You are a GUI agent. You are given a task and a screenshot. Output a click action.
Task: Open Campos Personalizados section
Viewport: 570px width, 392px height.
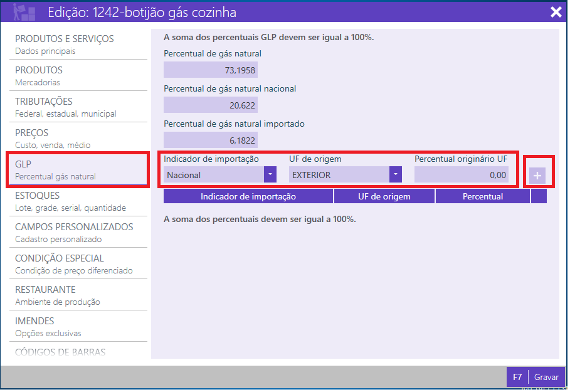click(x=74, y=233)
